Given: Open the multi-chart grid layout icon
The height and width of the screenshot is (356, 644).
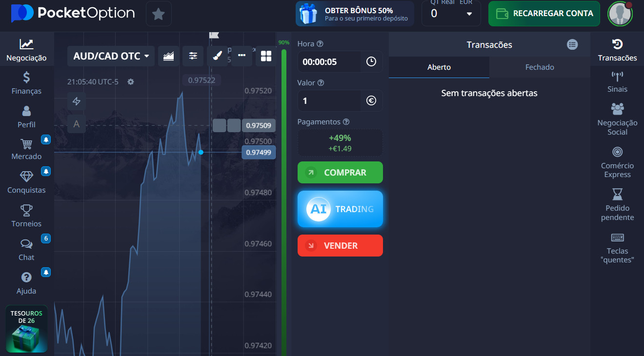Looking at the screenshot, I should [266, 56].
